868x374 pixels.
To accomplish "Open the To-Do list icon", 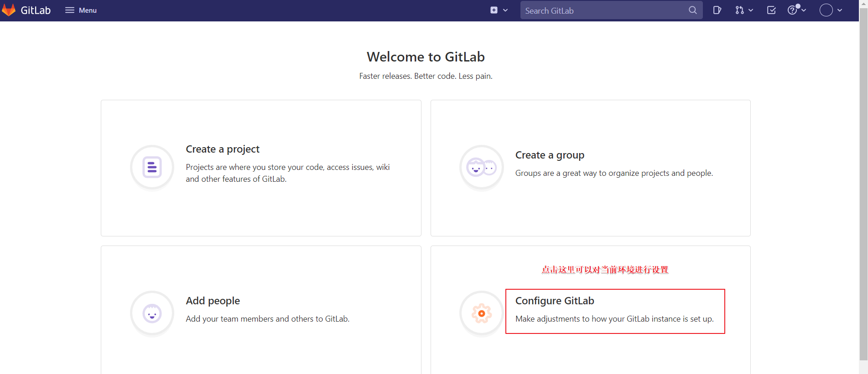I will (771, 10).
